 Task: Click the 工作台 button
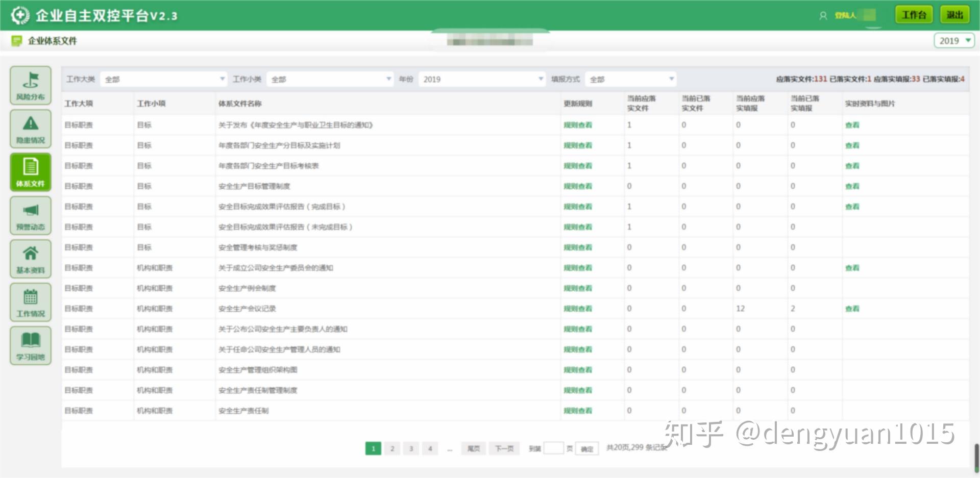point(914,15)
